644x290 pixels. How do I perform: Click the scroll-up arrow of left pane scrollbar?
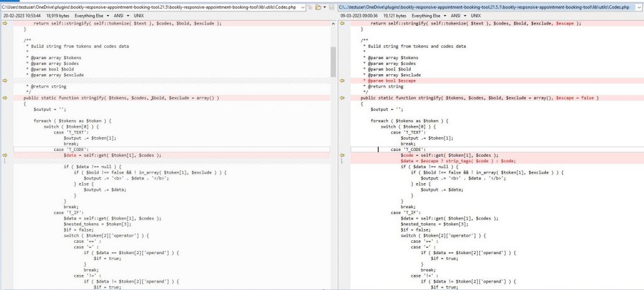pos(333,22)
